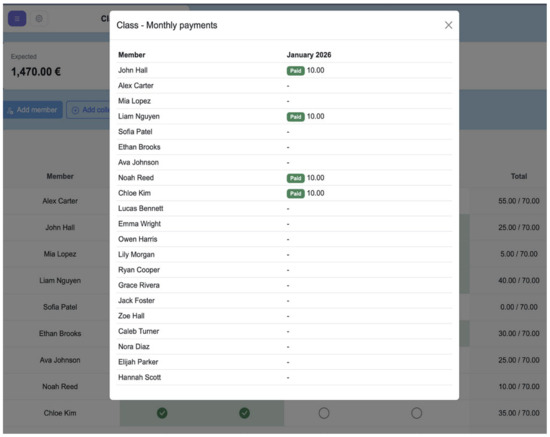Click Liam Nguyen's Paid badge

click(x=296, y=117)
